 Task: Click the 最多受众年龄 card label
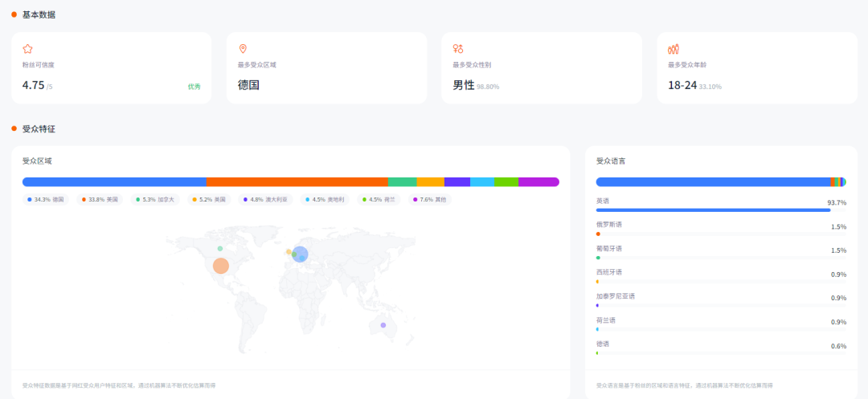coord(686,65)
